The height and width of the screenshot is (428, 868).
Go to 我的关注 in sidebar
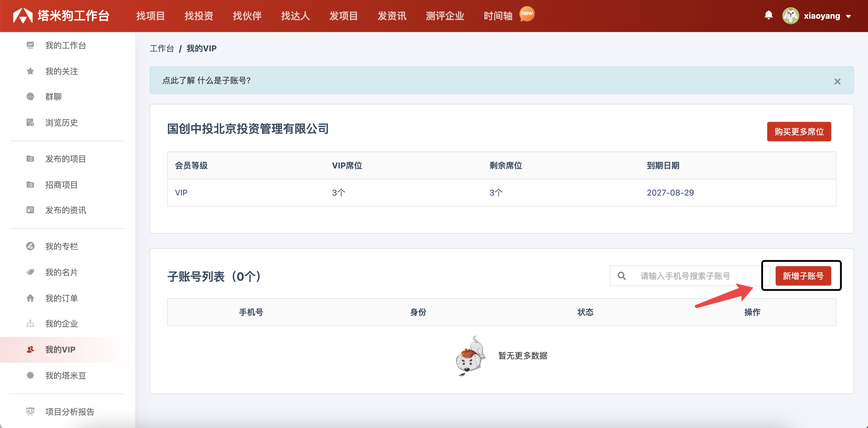pyautogui.click(x=62, y=71)
